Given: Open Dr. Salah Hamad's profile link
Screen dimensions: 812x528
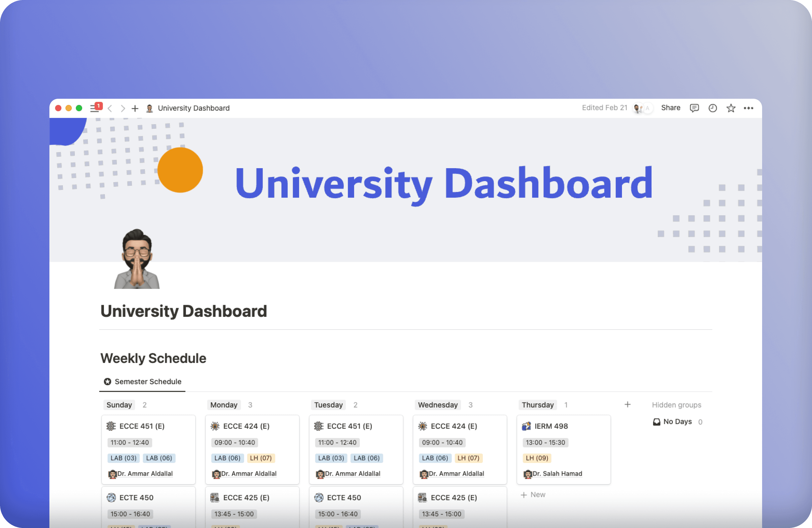Looking at the screenshot, I should tap(557, 473).
